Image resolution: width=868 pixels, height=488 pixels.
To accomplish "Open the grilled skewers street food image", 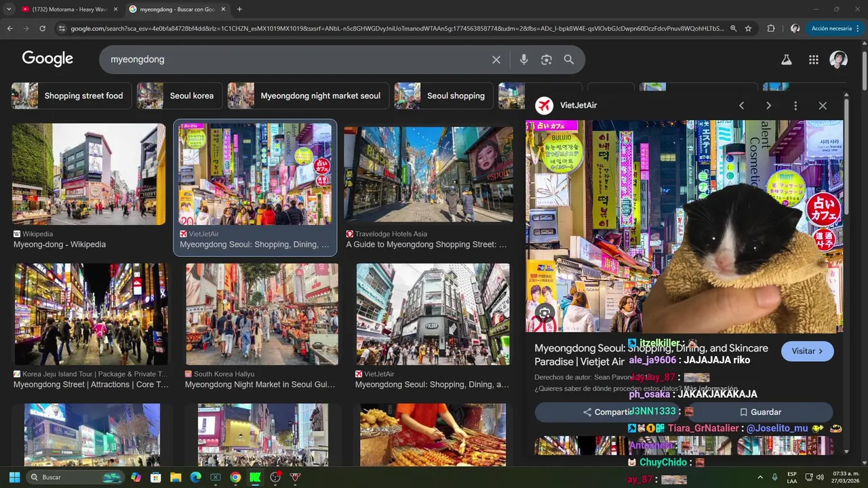I will [x=433, y=435].
